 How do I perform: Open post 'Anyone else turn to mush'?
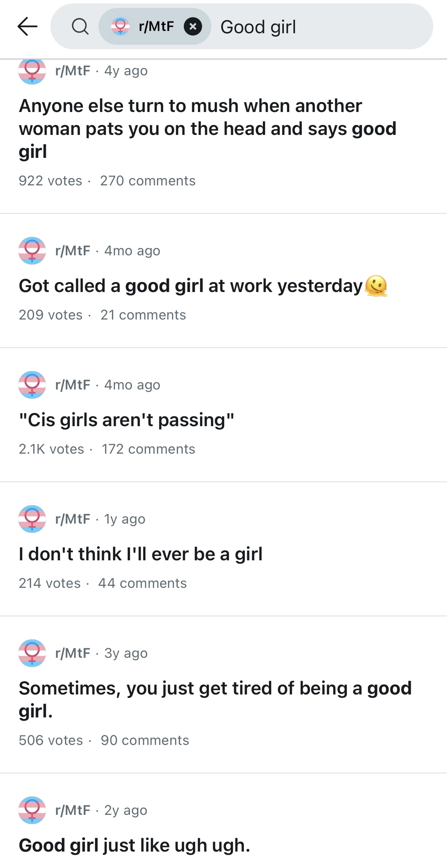pyautogui.click(x=207, y=128)
